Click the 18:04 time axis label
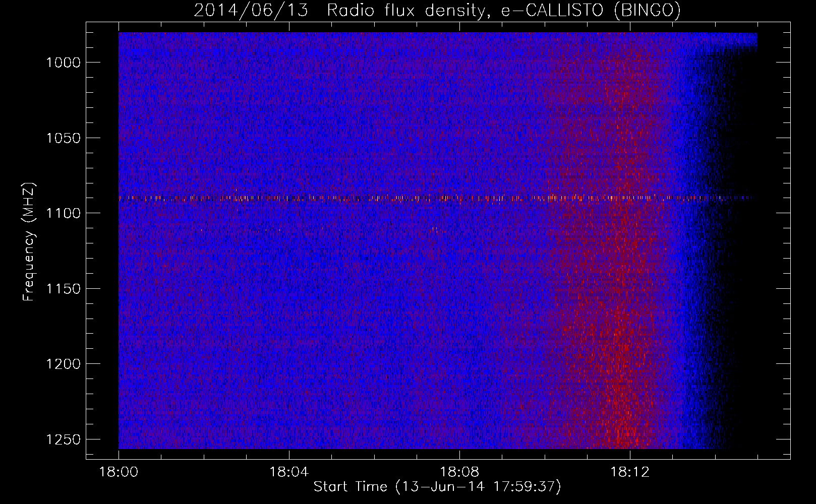The width and height of the screenshot is (816, 504). pos(289,472)
